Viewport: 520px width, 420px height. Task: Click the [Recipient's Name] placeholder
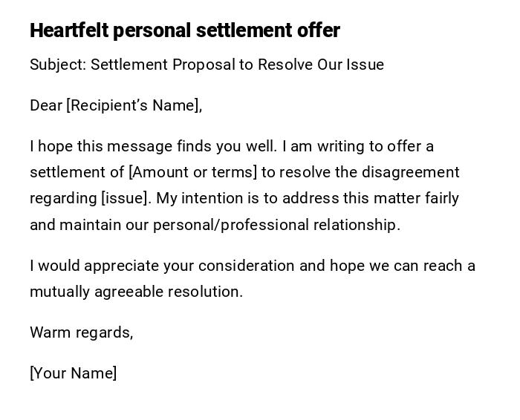point(134,105)
